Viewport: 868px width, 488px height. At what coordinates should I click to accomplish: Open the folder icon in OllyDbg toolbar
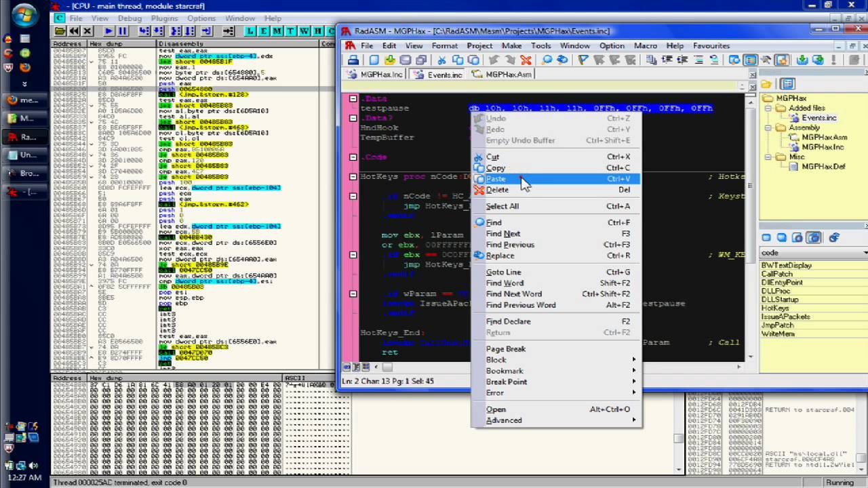point(60,31)
